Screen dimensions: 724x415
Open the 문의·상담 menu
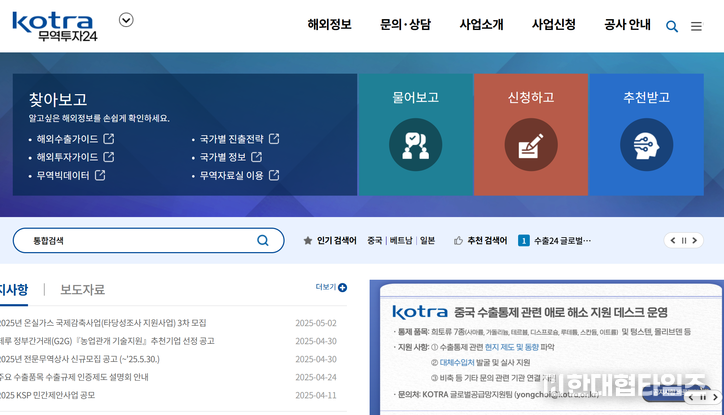point(405,24)
